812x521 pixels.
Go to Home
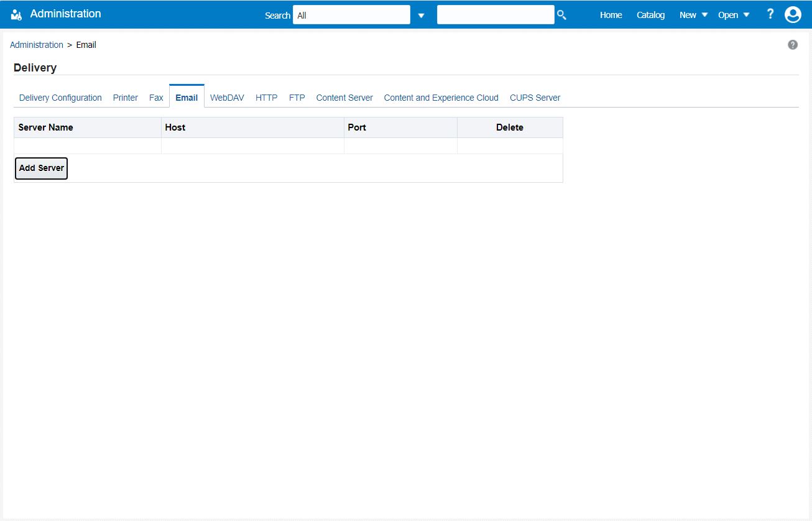[x=611, y=15]
